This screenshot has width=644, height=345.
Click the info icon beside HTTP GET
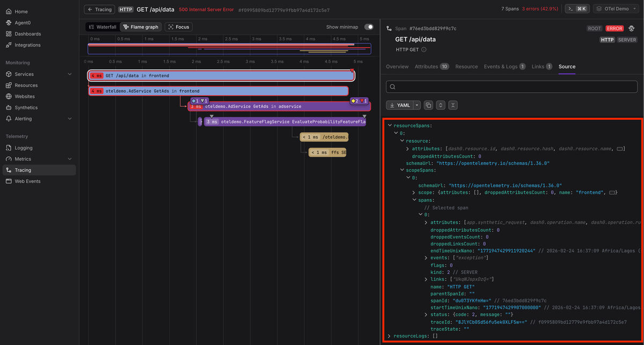pos(423,50)
